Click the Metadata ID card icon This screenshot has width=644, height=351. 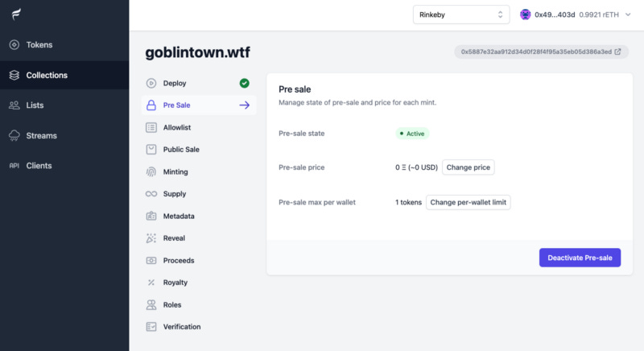tap(151, 216)
